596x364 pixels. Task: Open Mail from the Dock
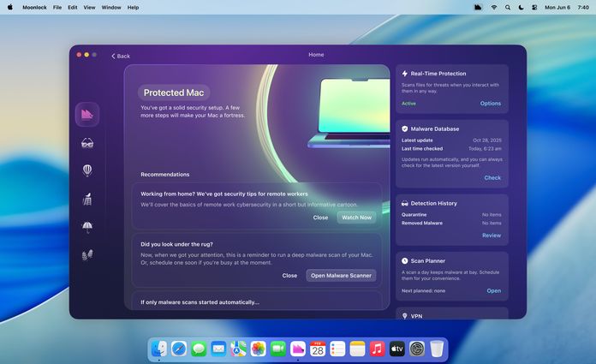tap(218, 349)
